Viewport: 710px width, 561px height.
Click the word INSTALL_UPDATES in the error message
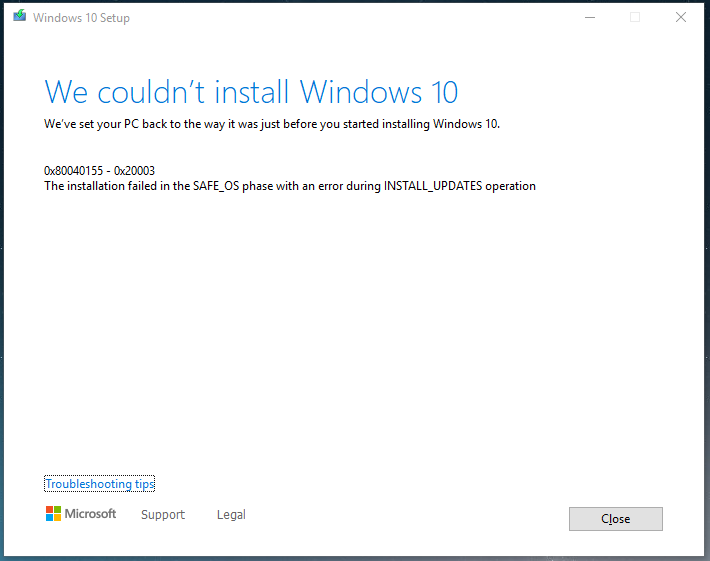pos(433,186)
